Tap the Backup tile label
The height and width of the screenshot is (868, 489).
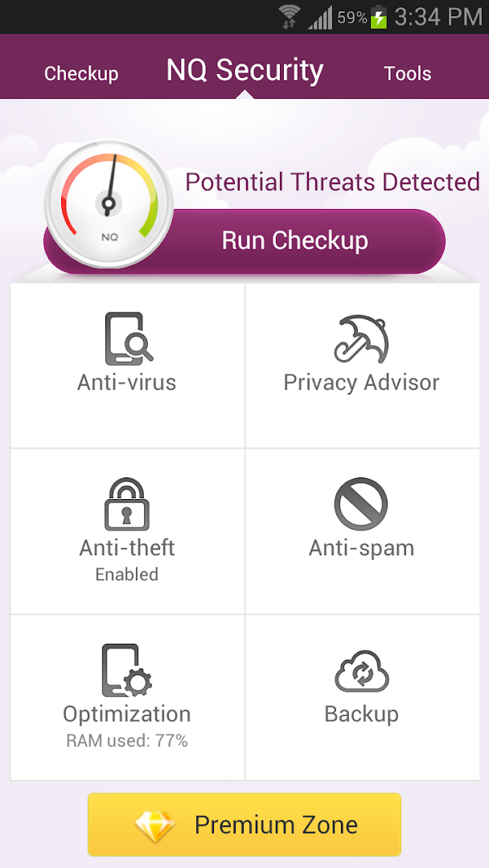pyautogui.click(x=361, y=714)
